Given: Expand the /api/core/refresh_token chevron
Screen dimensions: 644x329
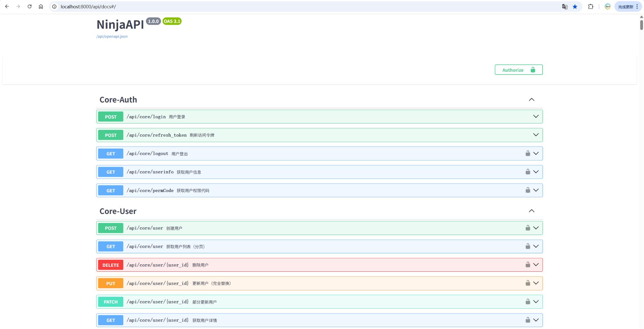Looking at the screenshot, I should click(x=536, y=135).
